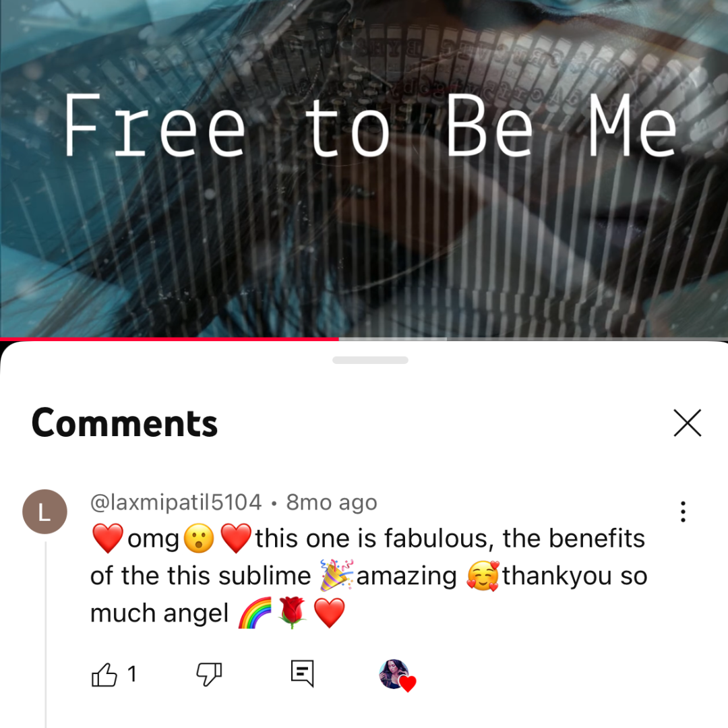
Task: Click the Comments header title
Action: (125, 423)
